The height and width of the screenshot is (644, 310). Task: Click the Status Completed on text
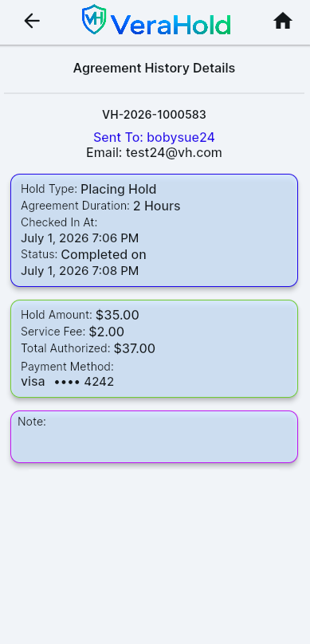tap(84, 254)
